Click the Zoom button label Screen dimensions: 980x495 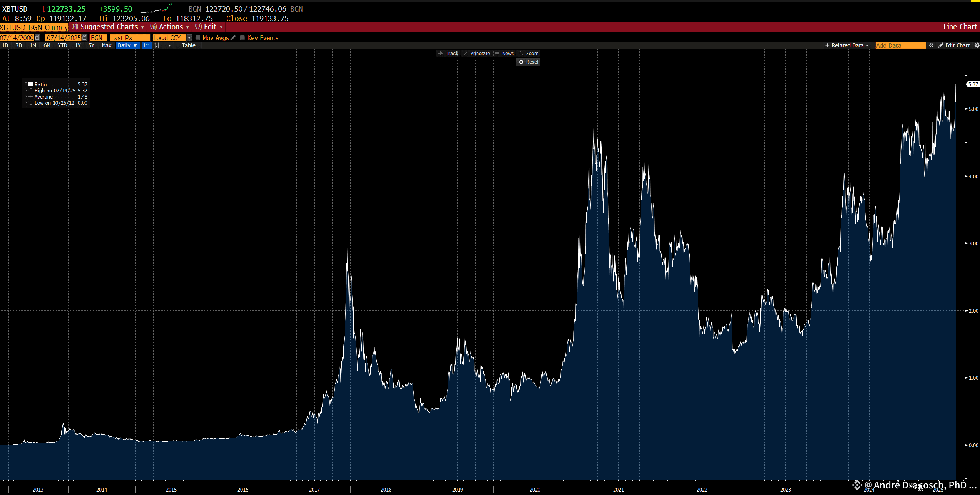point(532,54)
